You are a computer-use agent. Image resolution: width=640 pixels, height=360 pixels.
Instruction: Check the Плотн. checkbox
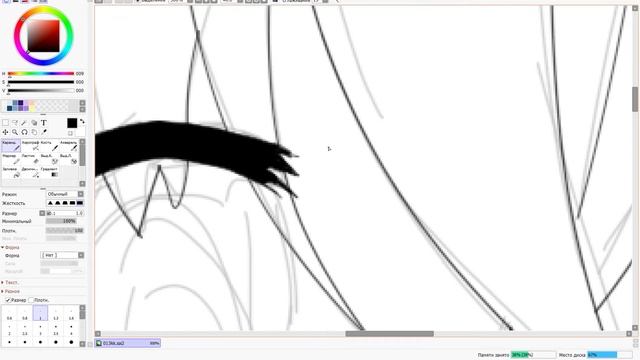31,300
